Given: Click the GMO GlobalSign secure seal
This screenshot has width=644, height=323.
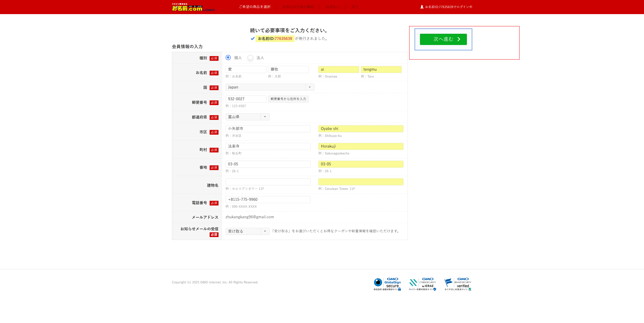Looking at the screenshot, I should click(387, 284).
